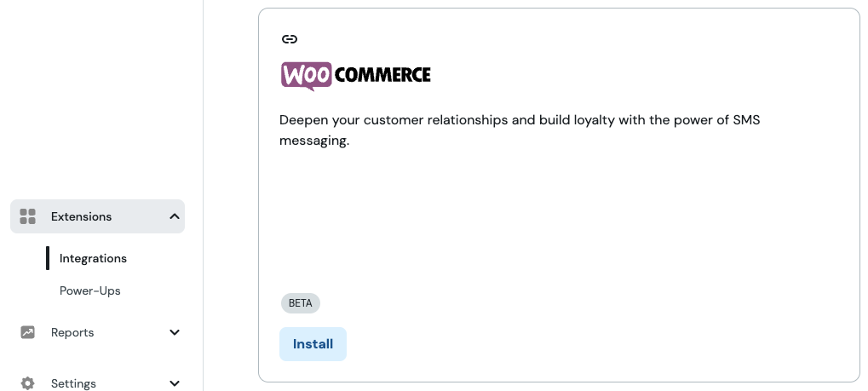The image size is (868, 391).
Task: Click the gray BETA badge
Action: [x=301, y=303]
